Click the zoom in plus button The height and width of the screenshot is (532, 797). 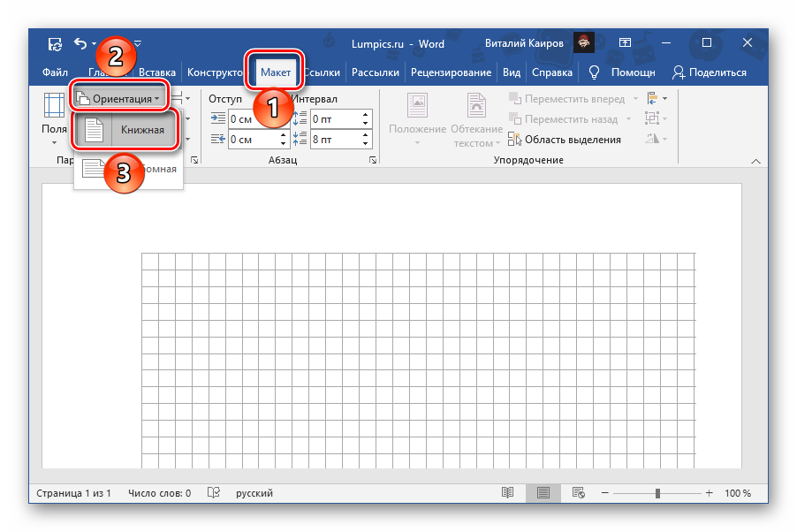point(709,493)
